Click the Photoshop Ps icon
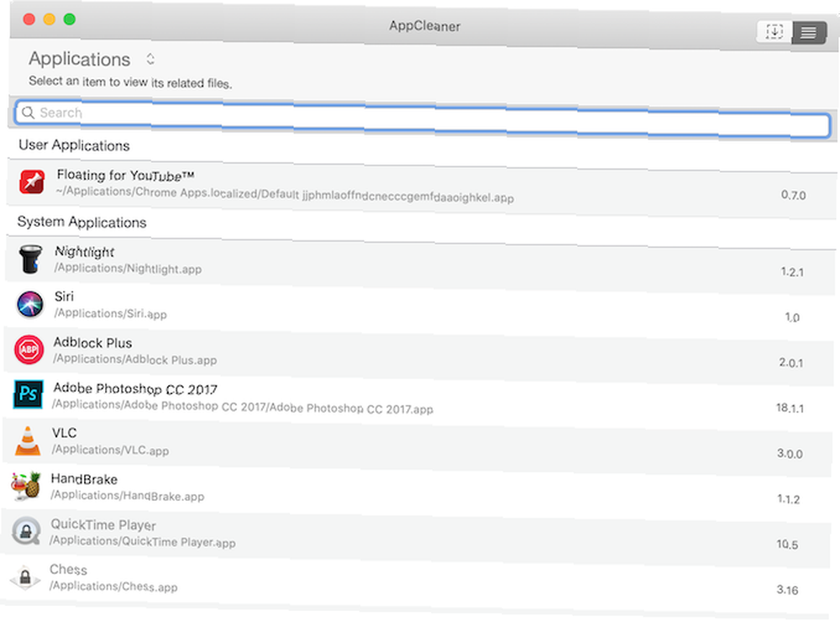This screenshot has width=840, height=622. (x=28, y=395)
